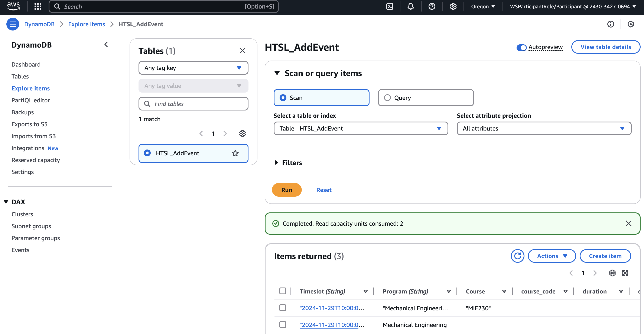
Task: Open items table preferences gear
Action: [x=612, y=273]
